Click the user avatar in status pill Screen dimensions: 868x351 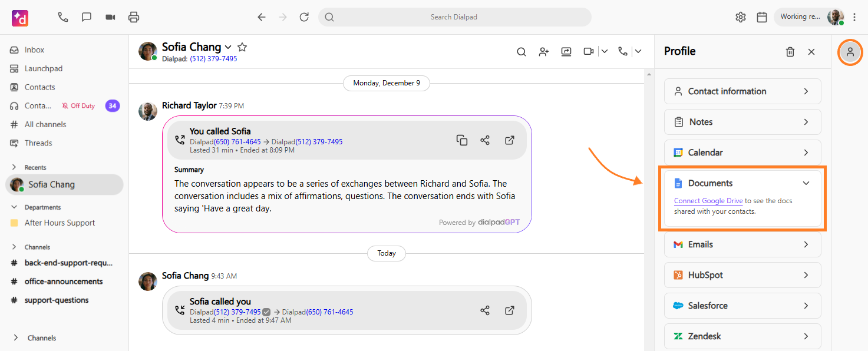836,17
